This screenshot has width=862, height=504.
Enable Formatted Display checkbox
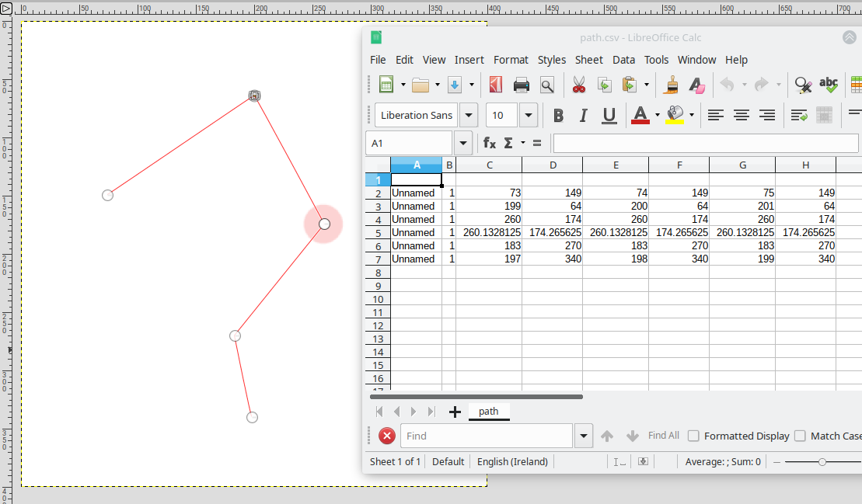pos(694,436)
